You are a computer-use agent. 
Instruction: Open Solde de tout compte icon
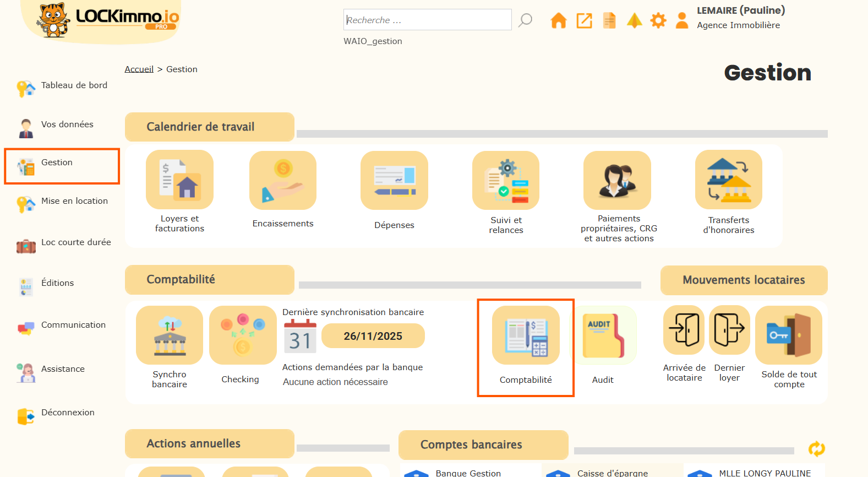(x=789, y=335)
